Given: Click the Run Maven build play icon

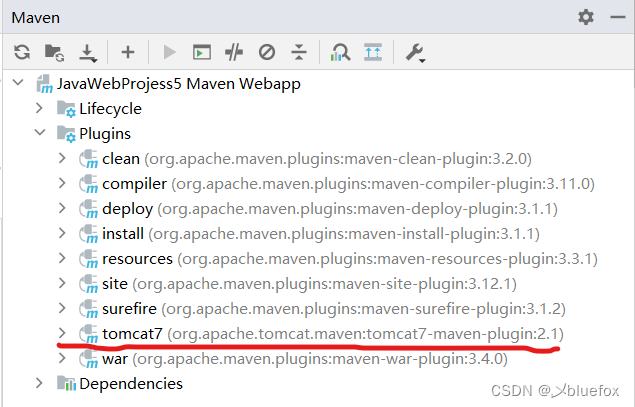Looking at the screenshot, I should (169, 52).
